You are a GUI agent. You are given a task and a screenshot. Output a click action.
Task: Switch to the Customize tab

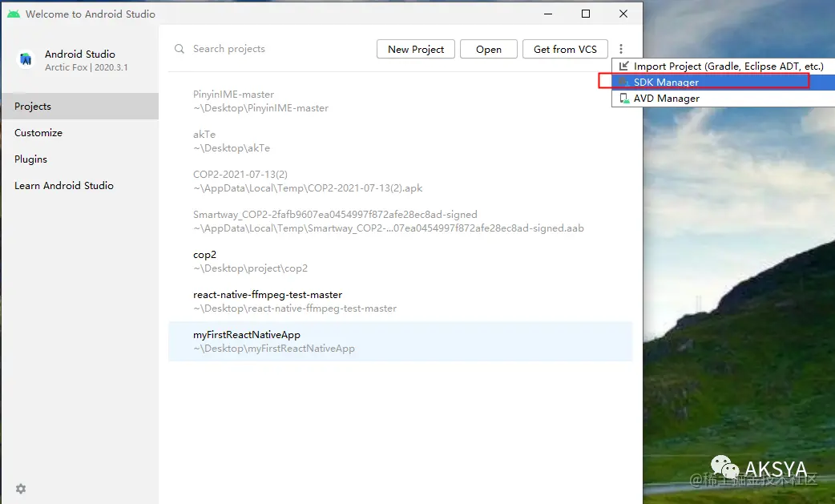click(x=80, y=132)
